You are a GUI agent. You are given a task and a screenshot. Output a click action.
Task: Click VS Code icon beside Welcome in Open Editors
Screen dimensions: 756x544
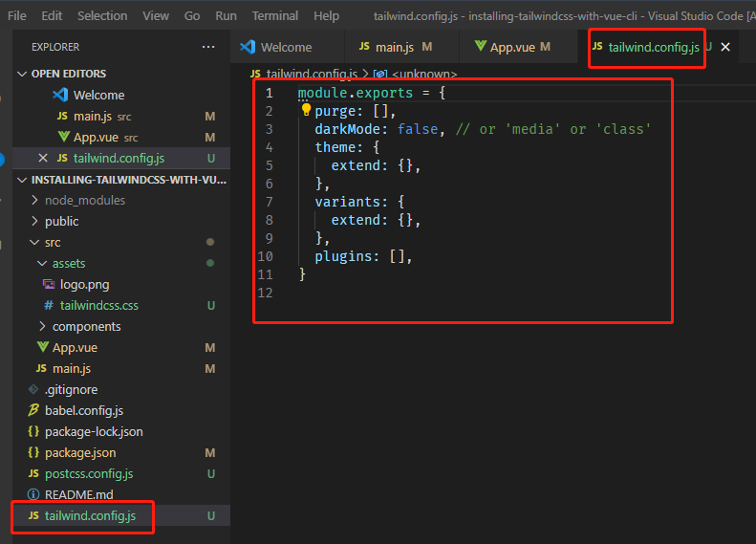click(x=60, y=95)
